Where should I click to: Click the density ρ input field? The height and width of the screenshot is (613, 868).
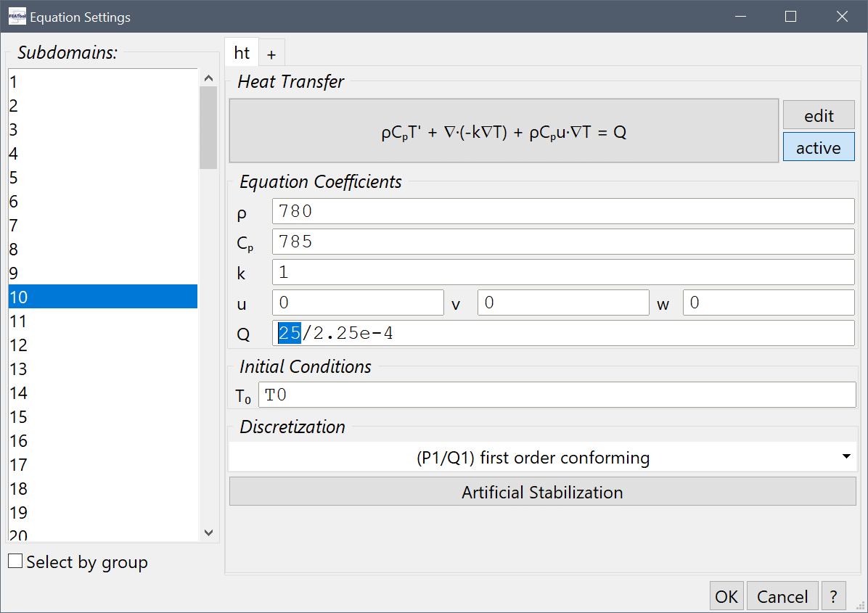(562, 211)
